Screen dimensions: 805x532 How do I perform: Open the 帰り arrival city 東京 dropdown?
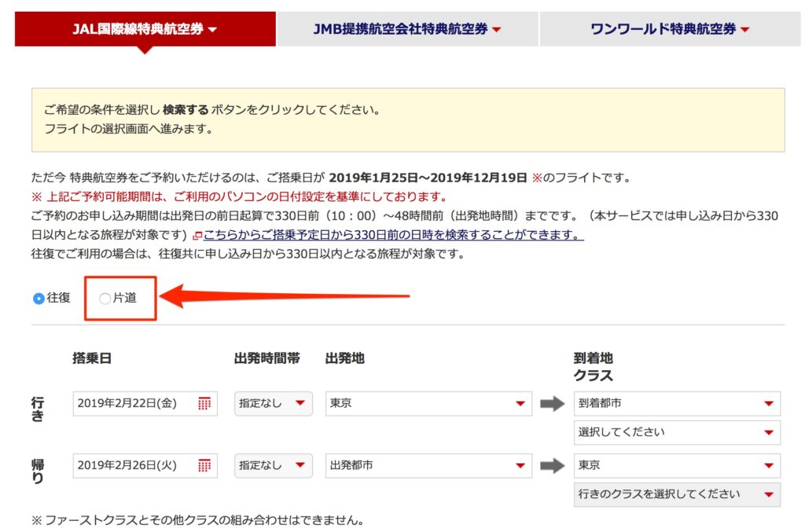[x=677, y=465]
